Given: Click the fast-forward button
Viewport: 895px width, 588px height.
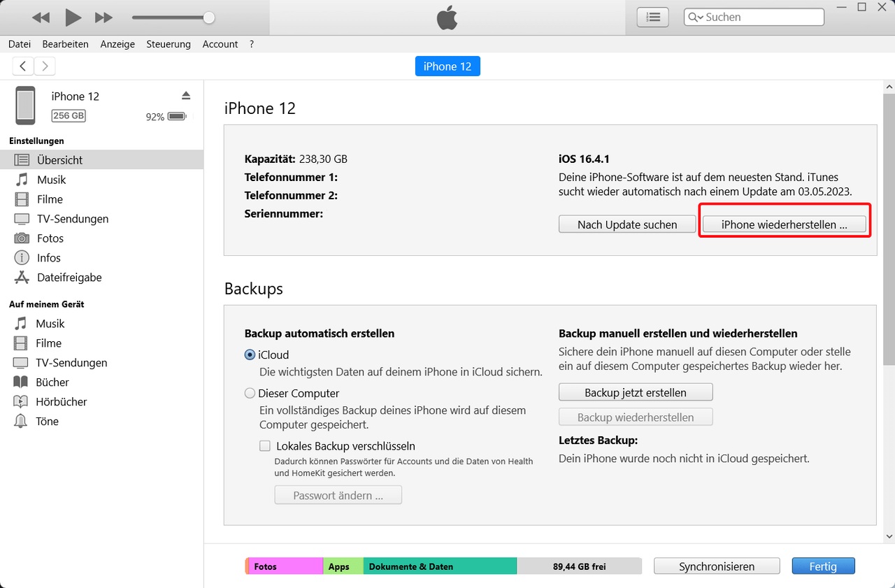Looking at the screenshot, I should pyautogui.click(x=103, y=17).
